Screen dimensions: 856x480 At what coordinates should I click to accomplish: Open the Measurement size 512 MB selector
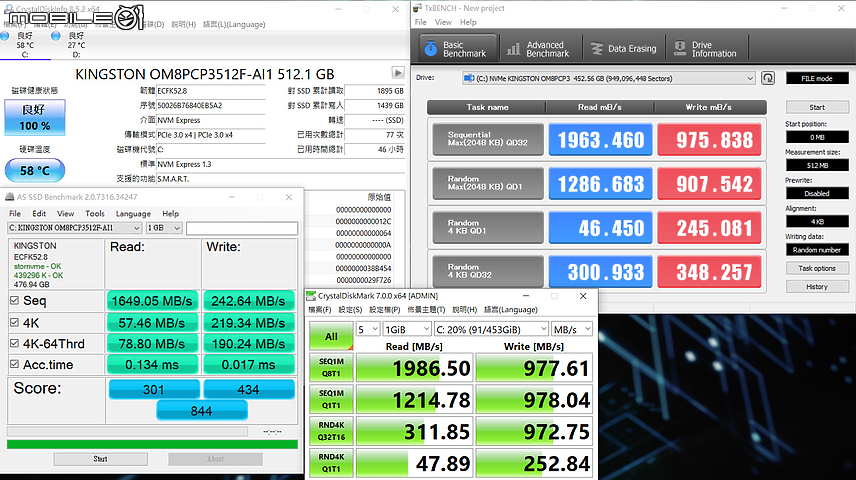tap(817, 165)
